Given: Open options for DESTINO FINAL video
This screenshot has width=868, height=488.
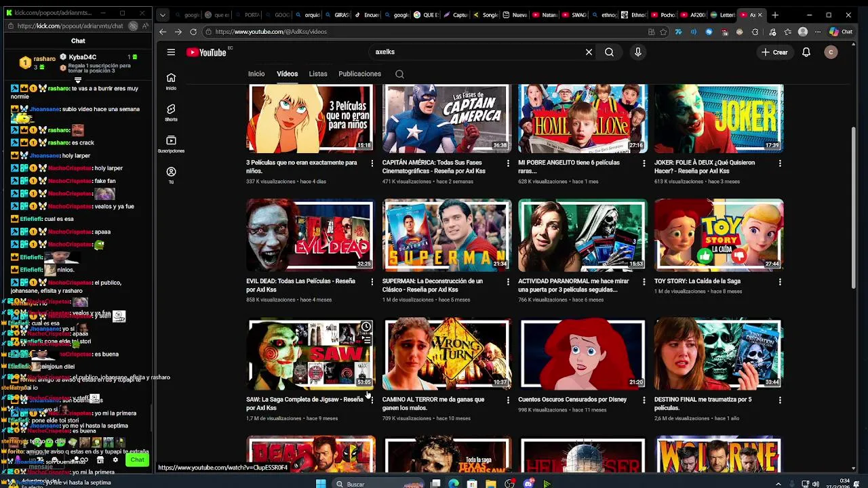Looking at the screenshot, I should pos(780,400).
